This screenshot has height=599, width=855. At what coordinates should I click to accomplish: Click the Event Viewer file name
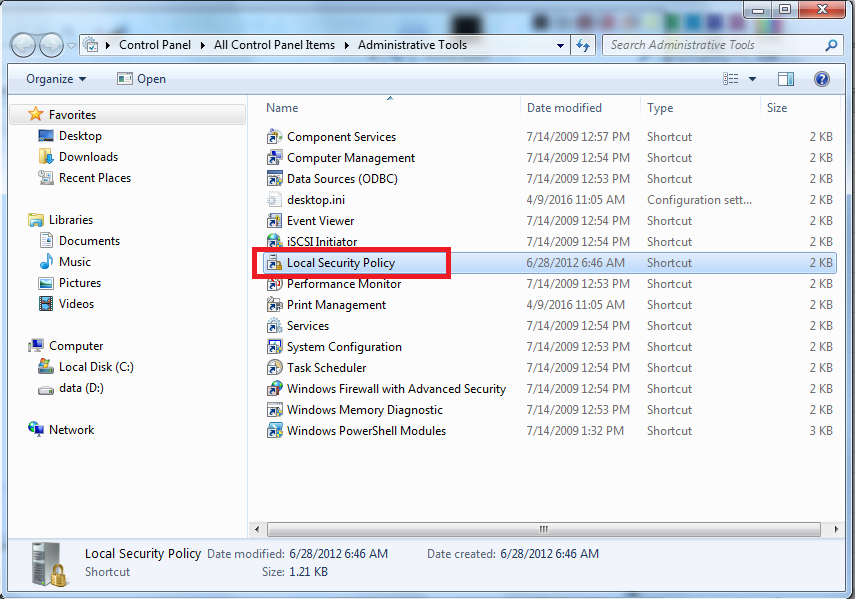coord(321,221)
